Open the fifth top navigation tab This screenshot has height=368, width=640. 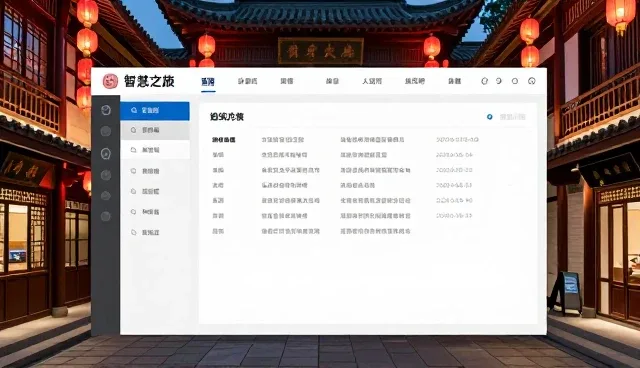coord(372,81)
